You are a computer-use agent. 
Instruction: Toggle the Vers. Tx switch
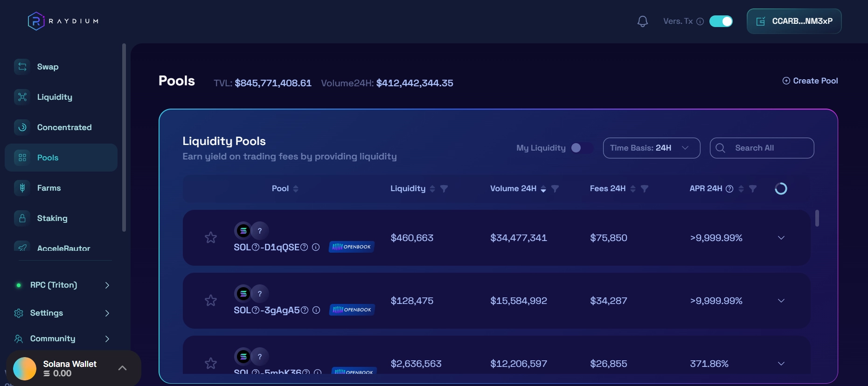(x=721, y=21)
